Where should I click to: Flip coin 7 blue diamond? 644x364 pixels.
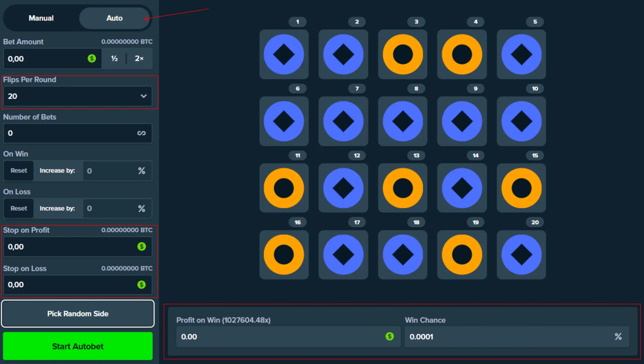coord(343,121)
